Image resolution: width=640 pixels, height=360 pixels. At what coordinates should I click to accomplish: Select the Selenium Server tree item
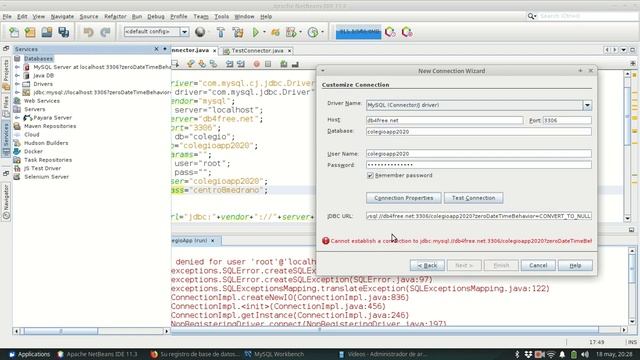[46, 177]
